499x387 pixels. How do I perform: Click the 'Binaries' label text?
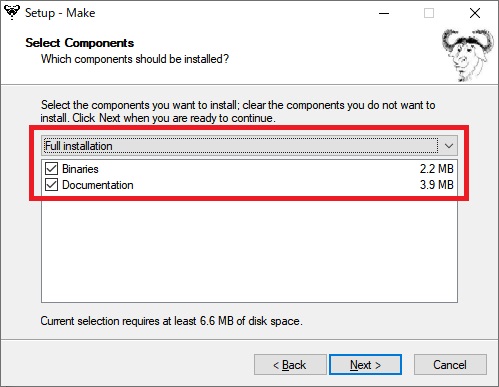80,169
